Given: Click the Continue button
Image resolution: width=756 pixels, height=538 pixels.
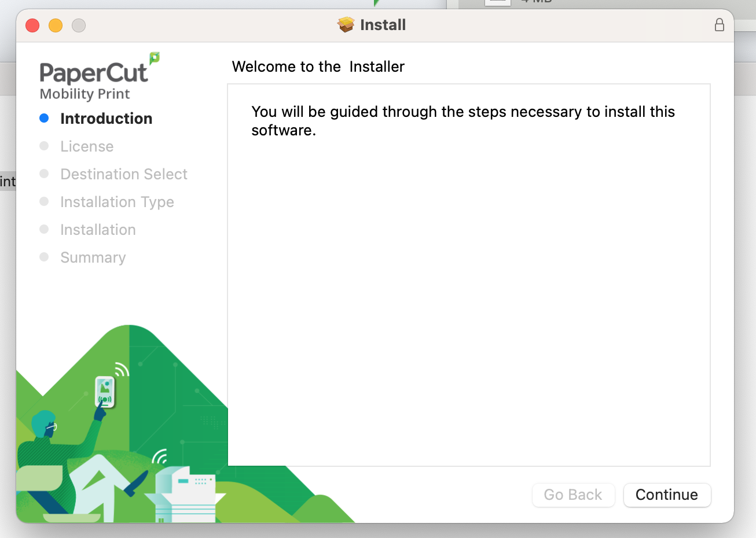Looking at the screenshot, I should tap(667, 495).
